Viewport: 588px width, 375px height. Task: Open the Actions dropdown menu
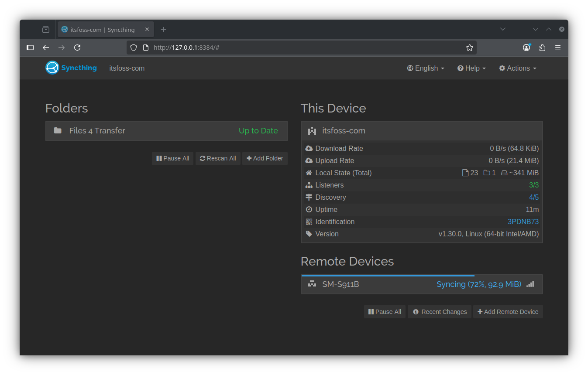(517, 68)
